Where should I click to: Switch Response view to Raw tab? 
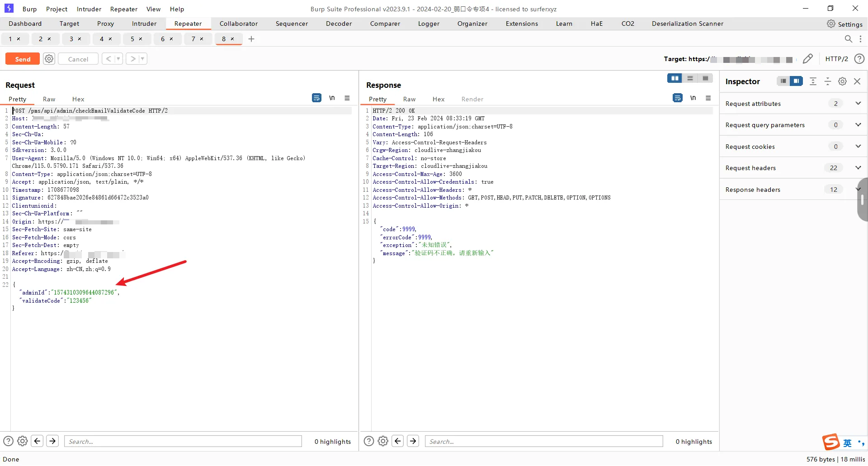(x=409, y=99)
